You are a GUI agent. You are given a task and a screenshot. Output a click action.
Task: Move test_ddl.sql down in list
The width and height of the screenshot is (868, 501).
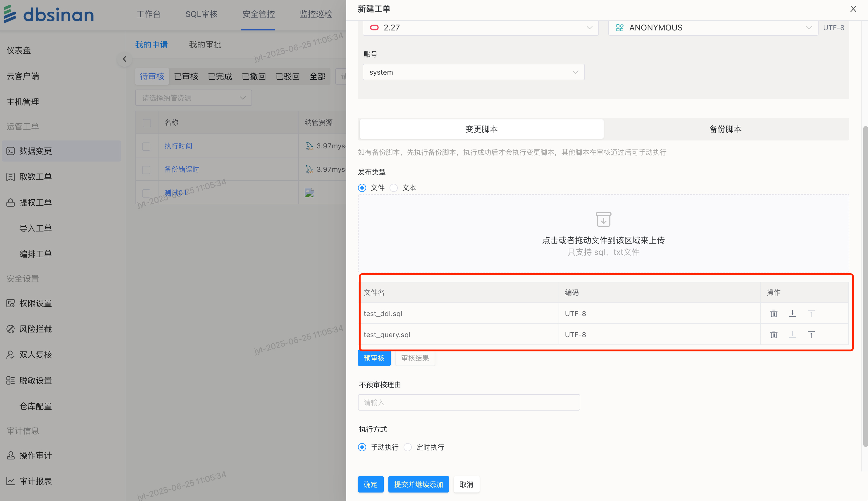[792, 313]
